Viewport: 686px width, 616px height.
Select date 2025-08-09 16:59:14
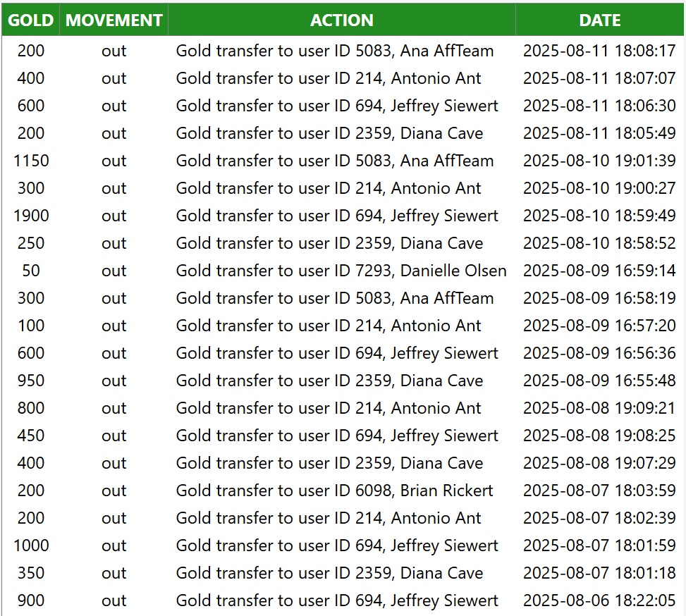tap(599, 271)
